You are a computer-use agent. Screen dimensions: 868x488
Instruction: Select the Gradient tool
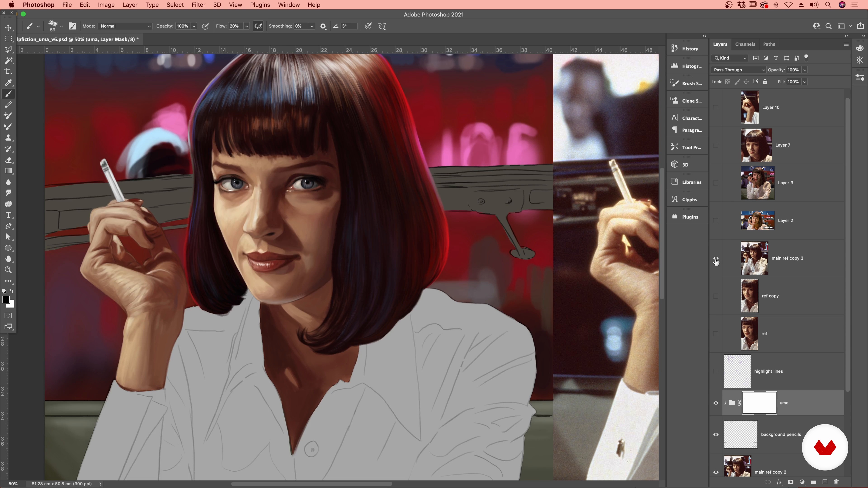[x=8, y=171]
